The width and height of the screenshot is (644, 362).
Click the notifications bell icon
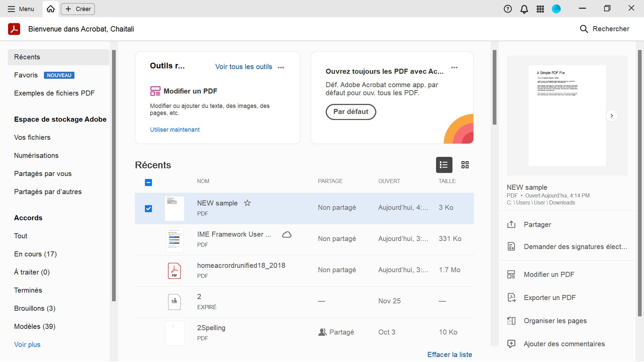click(x=524, y=9)
